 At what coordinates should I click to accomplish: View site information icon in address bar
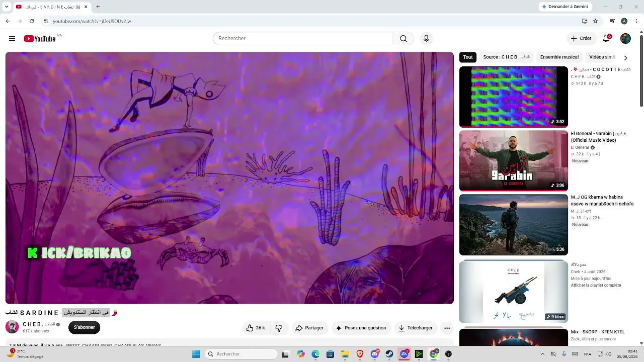pyautogui.click(x=46, y=21)
